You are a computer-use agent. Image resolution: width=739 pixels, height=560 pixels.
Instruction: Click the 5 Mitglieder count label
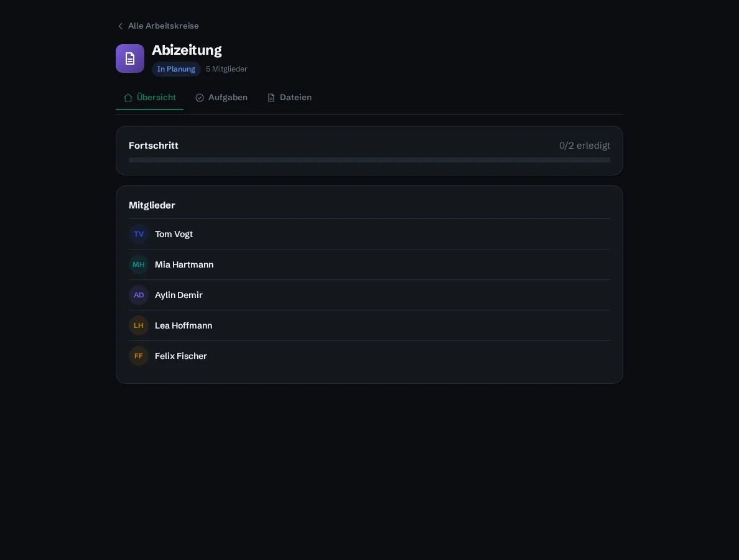pos(226,69)
